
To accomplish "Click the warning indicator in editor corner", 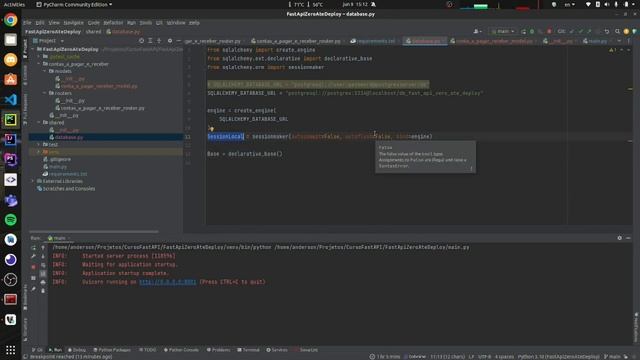I will [x=612, y=50].
